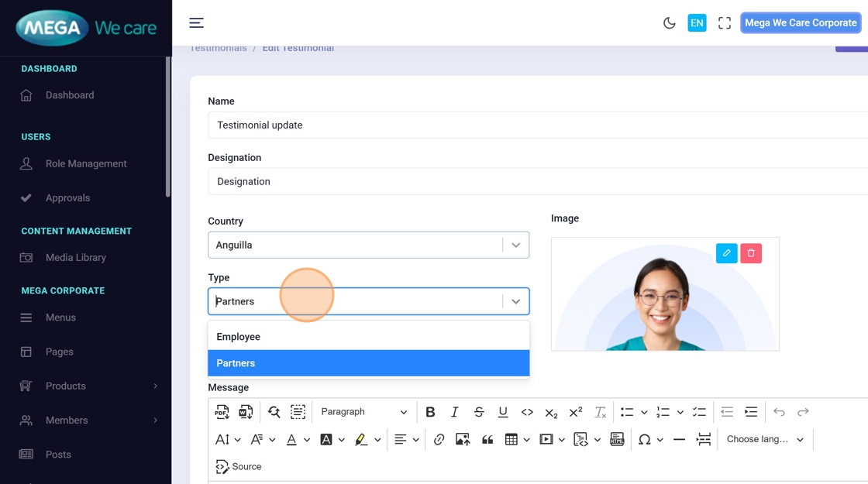This screenshot has width=868, height=484.
Task: Insert a horizontal line
Action: [x=679, y=440]
